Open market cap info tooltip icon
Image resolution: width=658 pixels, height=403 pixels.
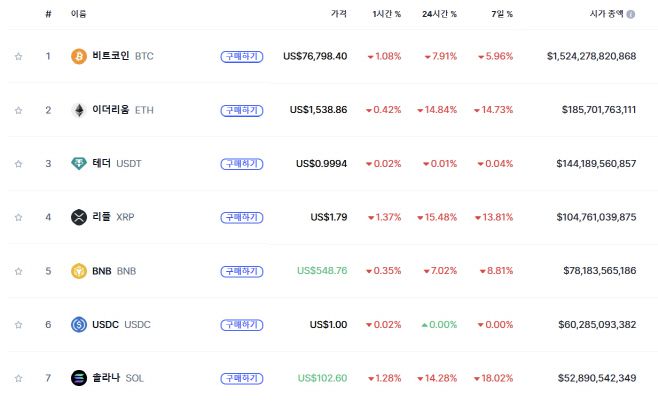pyautogui.click(x=631, y=15)
